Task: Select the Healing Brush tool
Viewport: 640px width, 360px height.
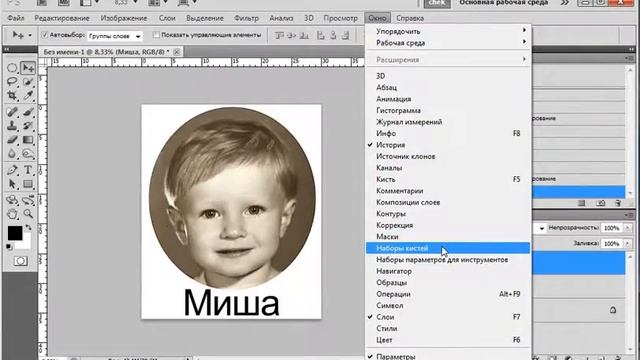Action: (12, 112)
